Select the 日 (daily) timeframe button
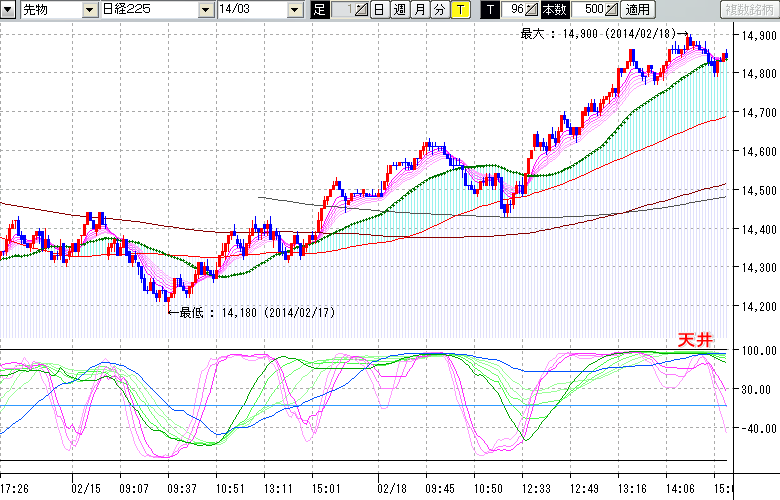This screenshot has height=500, width=780. (379, 10)
